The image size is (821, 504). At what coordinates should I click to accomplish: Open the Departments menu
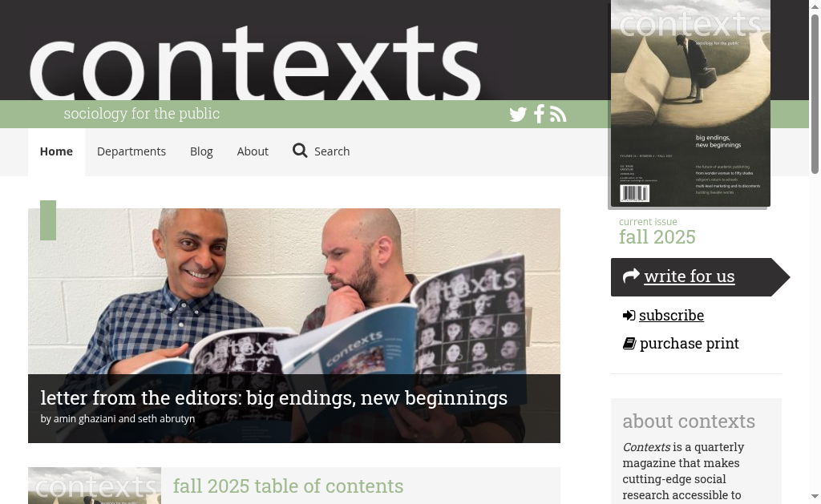131,151
